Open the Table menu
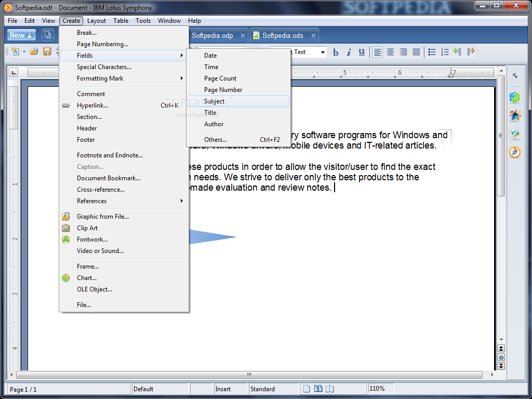The image size is (532, 399). [121, 21]
